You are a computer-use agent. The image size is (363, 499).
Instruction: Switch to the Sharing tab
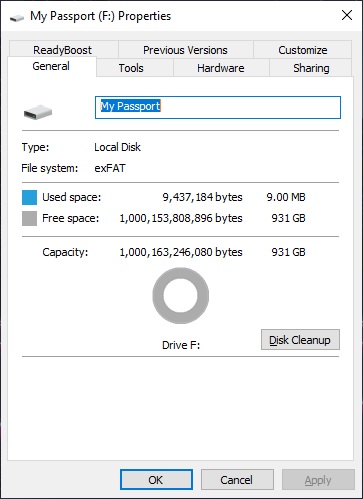[x=311, y=68]
